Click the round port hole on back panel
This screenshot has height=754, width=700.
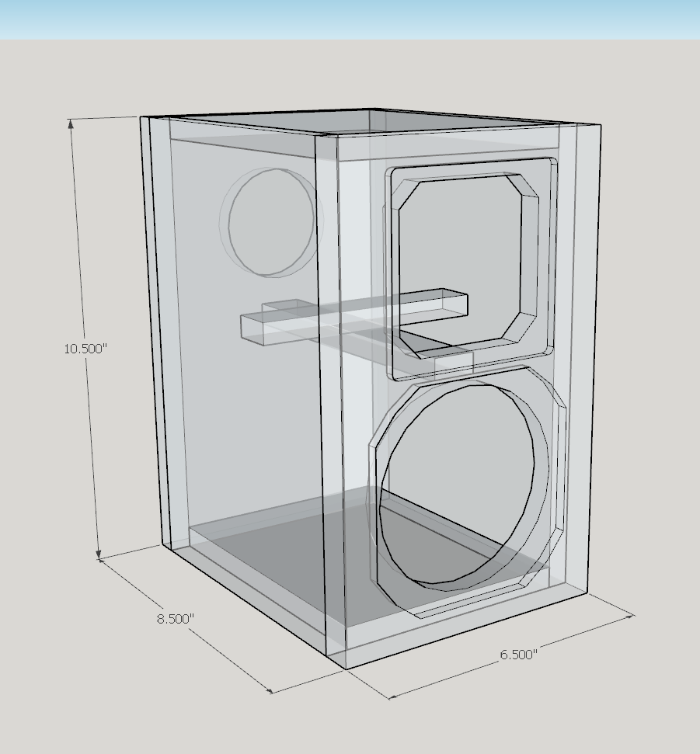point(268,222)
